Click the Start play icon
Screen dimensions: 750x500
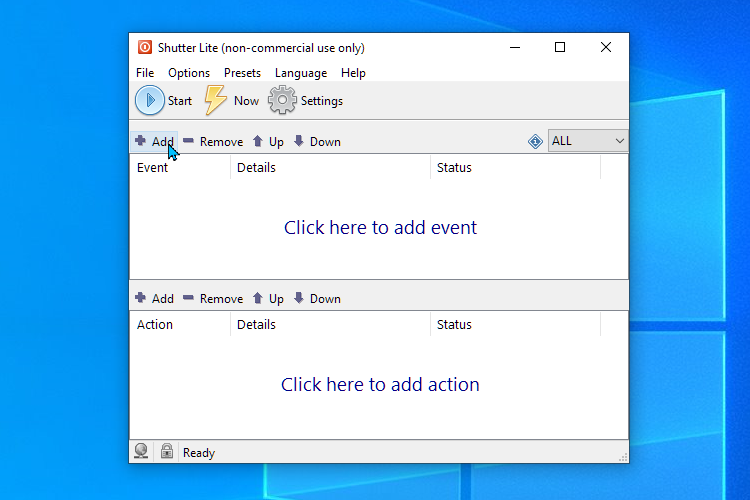tap(150, 100)
